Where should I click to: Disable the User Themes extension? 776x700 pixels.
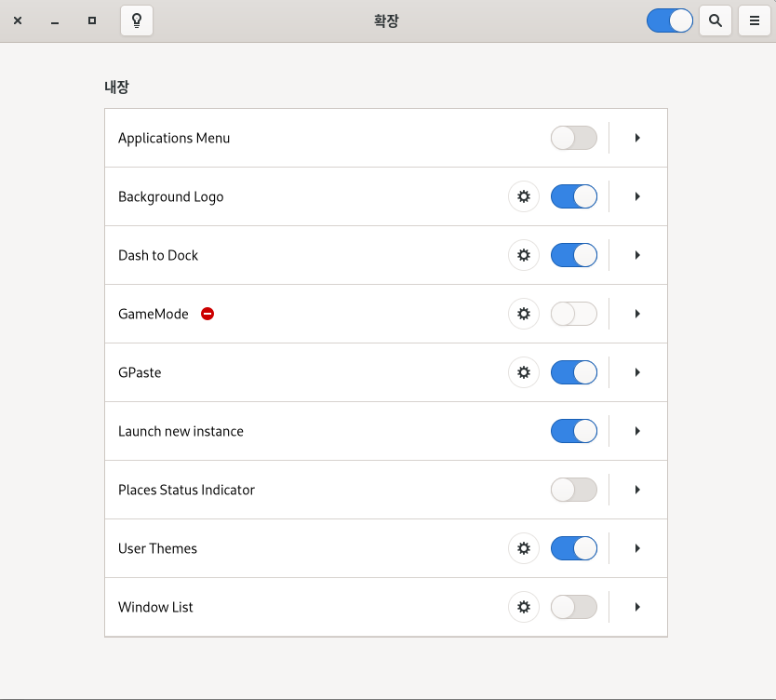[573, 548]
